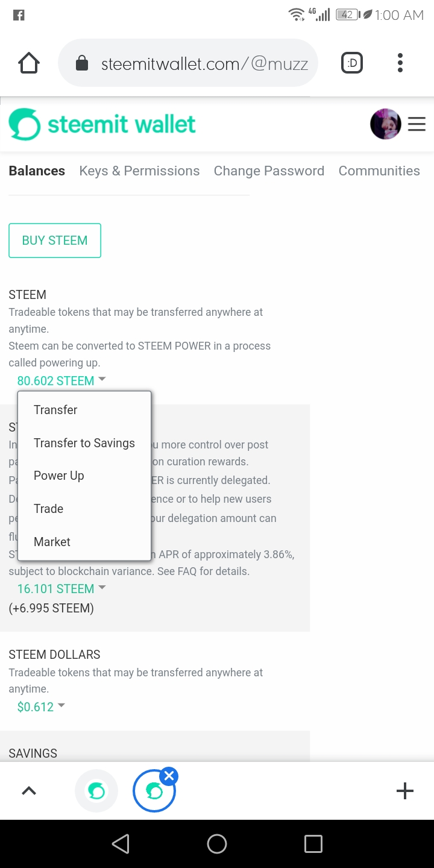
Task: Click the BUY STEEM button
Action: click(55, 241)
